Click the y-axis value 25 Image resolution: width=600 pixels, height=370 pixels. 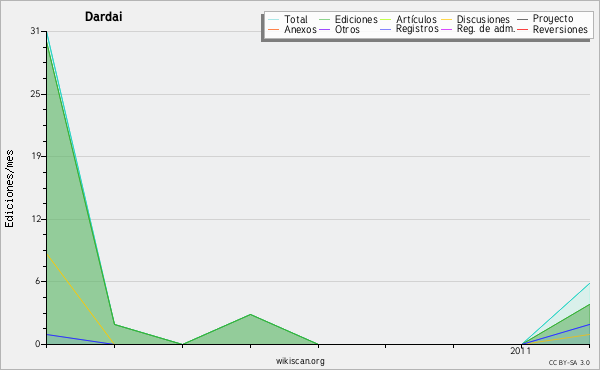(35, 94)
